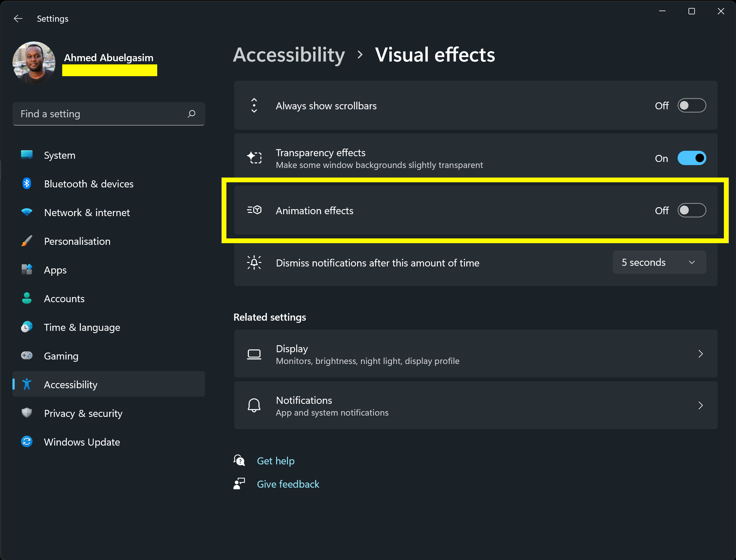Toggle Animation effects off switch
Image resolution: width=736 pixels, height=560 pixels.
(691, 211)
